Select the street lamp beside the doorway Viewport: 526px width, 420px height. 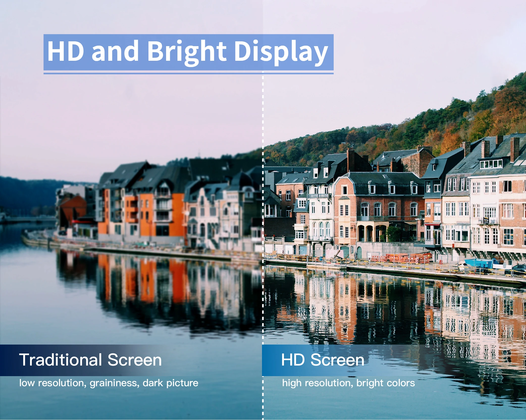point(439,231)
